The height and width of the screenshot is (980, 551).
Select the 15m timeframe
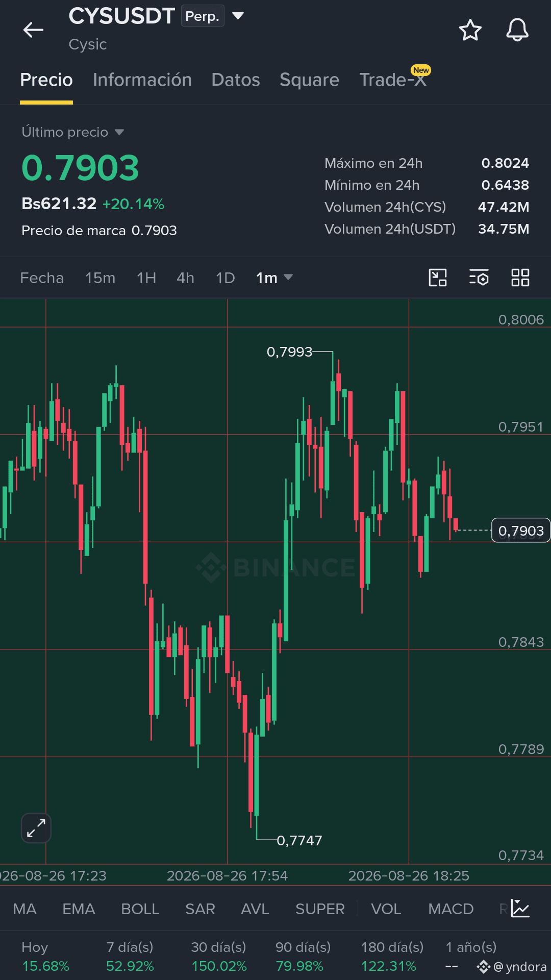(x=100, y=278)
